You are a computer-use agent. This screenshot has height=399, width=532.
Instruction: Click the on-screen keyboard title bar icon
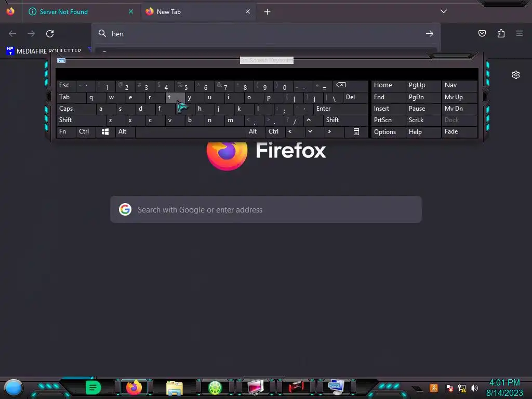(61, 60)
